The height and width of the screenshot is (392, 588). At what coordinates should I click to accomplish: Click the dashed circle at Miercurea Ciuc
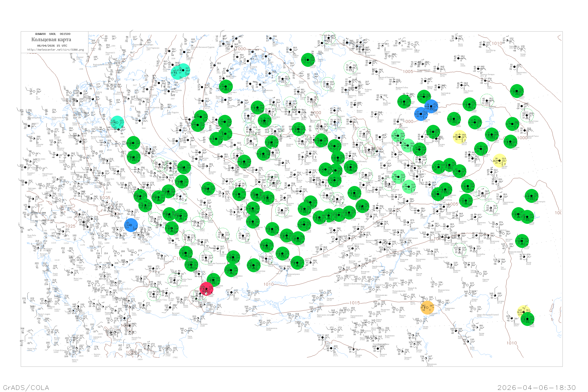[x=174, y=280]
